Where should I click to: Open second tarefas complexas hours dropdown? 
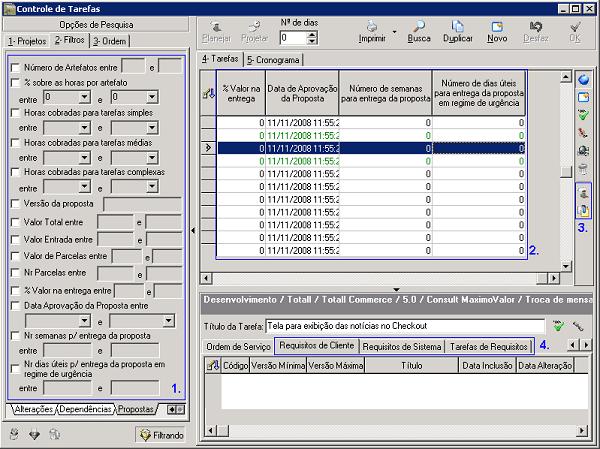coord(152,186)
